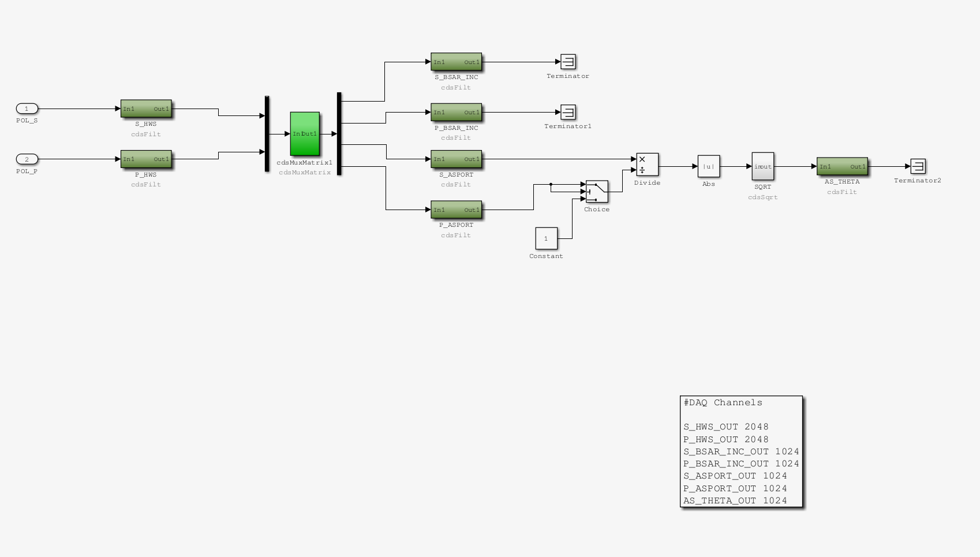Select the POL_P input port
This screenshot has width=980, height=557.
[x=27, y=159]
